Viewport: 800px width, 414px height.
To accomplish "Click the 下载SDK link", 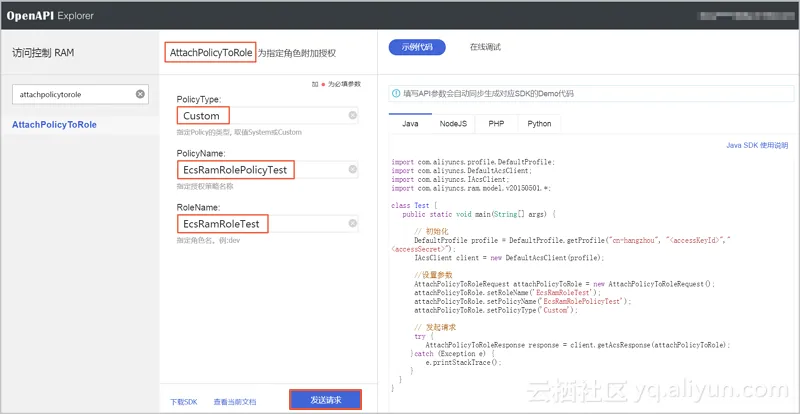I will click(184, 402).
